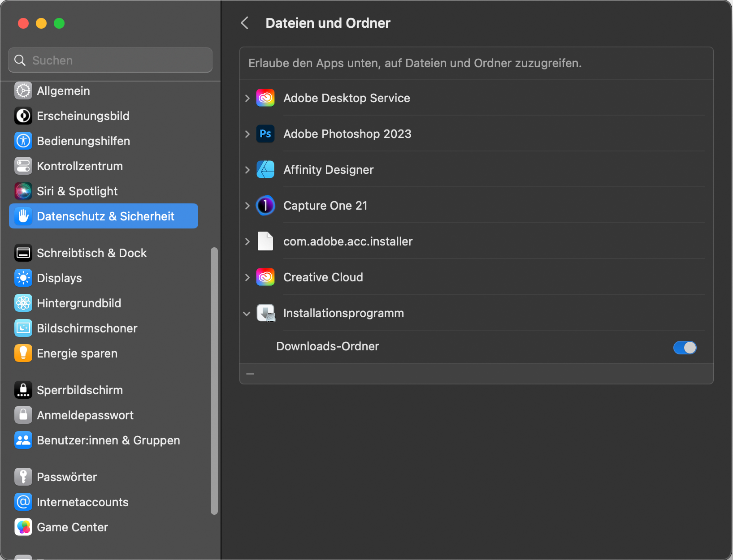733x560 pixels.
Task: Open Internetaccounts settings pane
Action: [104, 502]
